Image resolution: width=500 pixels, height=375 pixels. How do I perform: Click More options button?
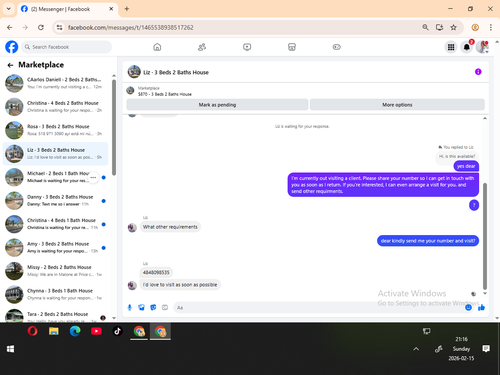click(397, 105)
